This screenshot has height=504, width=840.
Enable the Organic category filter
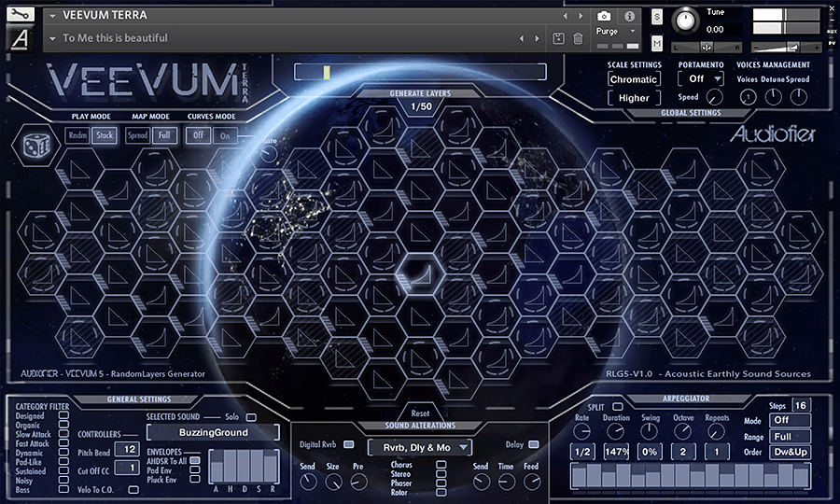[x=63, y=425]
